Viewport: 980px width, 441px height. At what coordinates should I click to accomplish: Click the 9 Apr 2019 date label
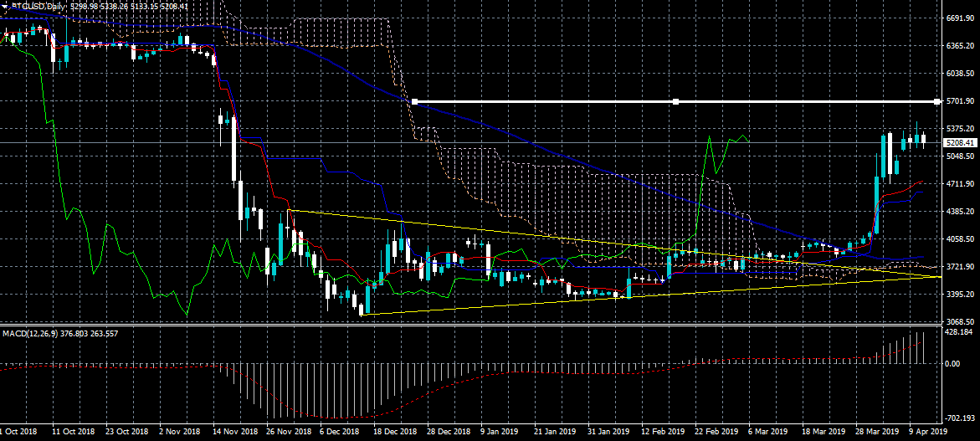pos(928,432)
